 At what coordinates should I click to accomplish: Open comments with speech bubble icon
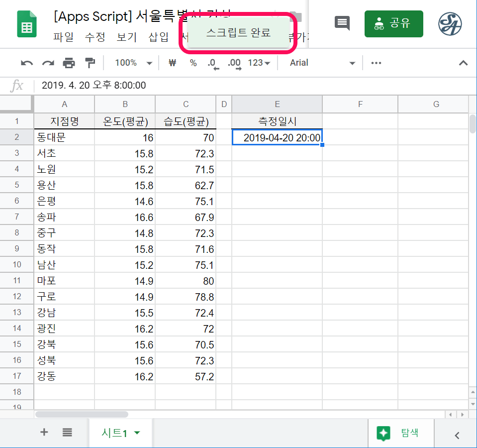342,23
